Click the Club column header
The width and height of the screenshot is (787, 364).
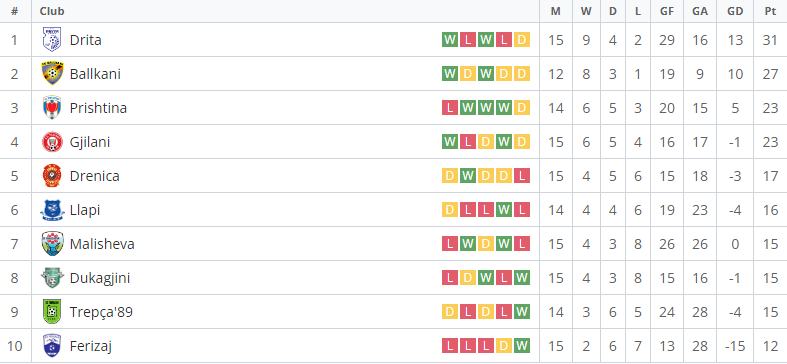tap(52, 11)
